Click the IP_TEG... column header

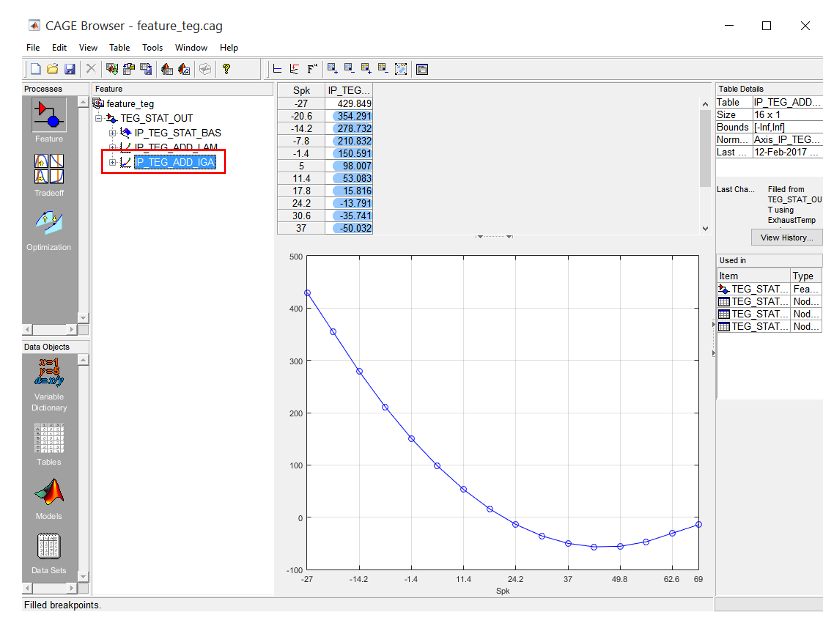pos(349,90)
